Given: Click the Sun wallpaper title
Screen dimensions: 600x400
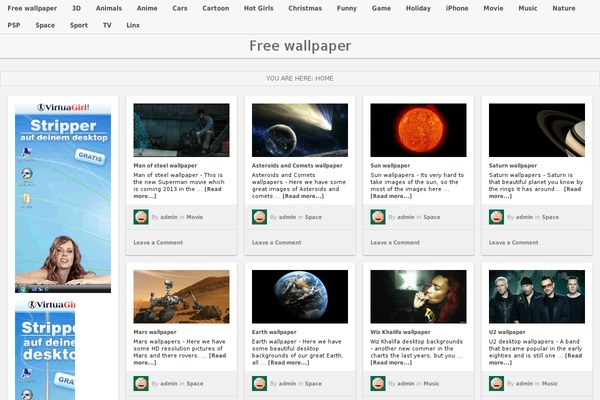Looking at the screenshot, I should 390,166.
